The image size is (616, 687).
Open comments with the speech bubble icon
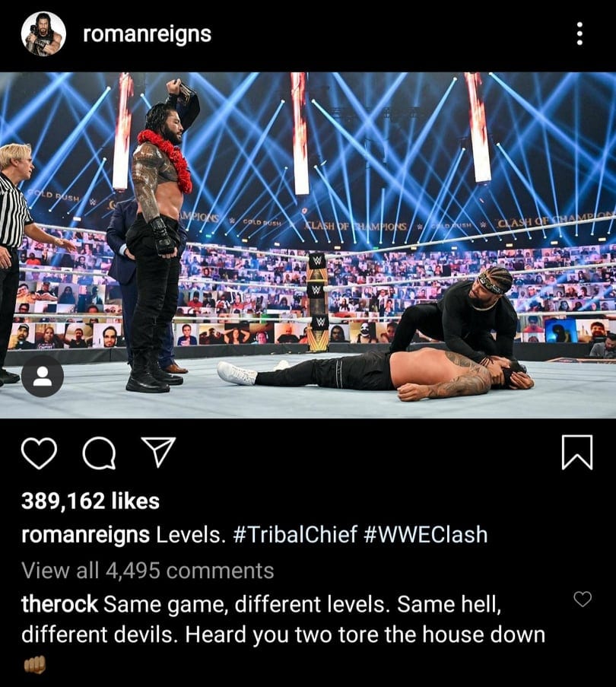100,453
